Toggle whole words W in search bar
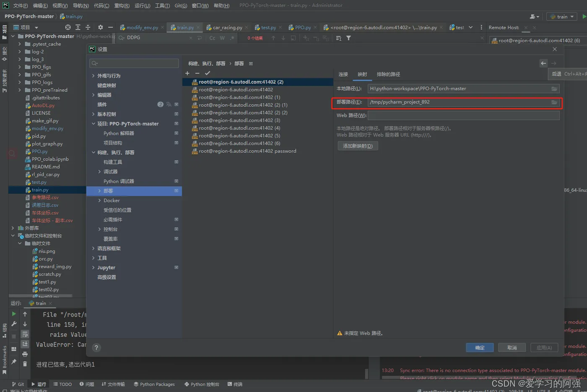 point(222,38)
